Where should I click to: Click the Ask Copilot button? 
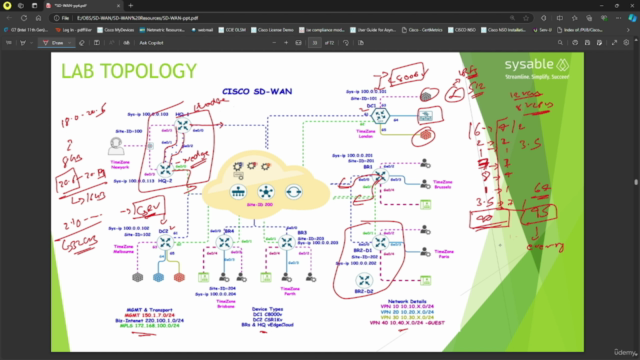(151, 43)
